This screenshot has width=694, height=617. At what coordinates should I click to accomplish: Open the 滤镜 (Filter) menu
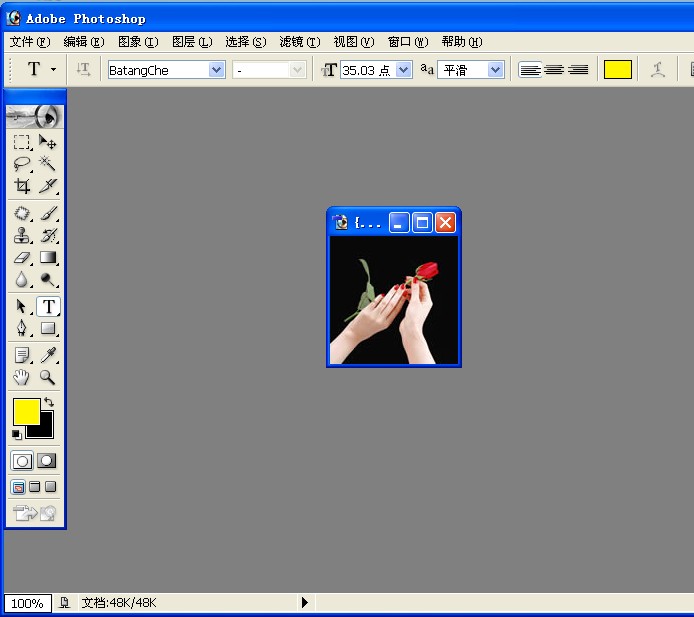point(299,42)
